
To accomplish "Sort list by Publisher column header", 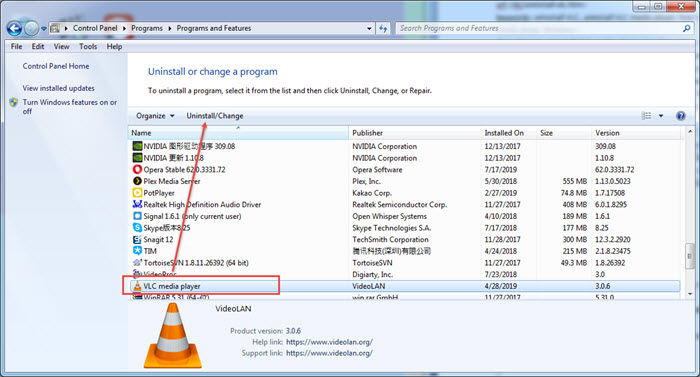I will coord(415,133).
